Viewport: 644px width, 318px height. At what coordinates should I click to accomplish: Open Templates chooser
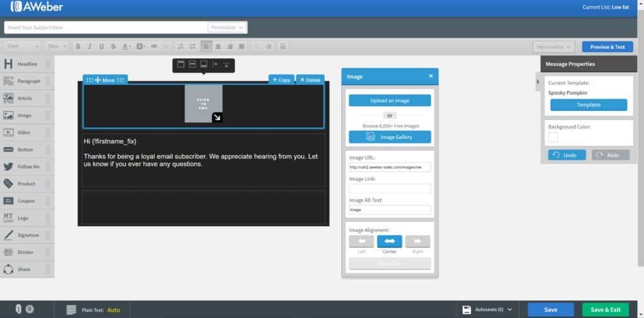click(589, 104)
